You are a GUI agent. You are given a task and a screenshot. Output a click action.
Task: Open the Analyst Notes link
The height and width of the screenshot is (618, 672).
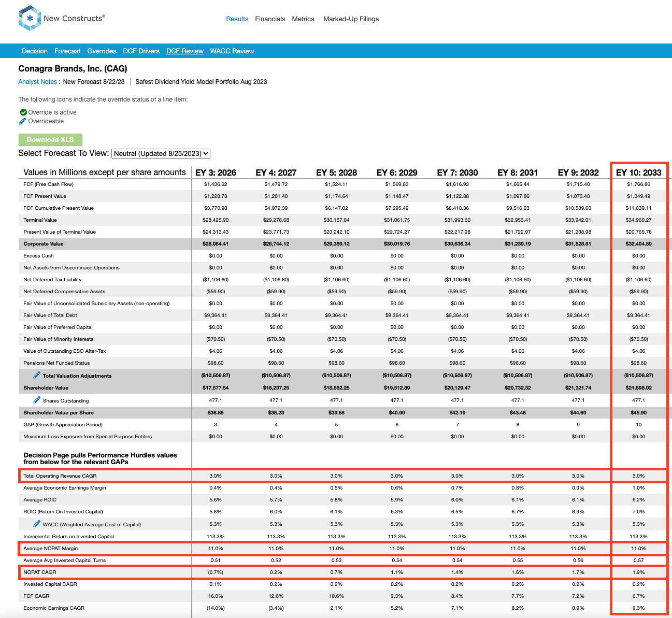coord(37,81)
